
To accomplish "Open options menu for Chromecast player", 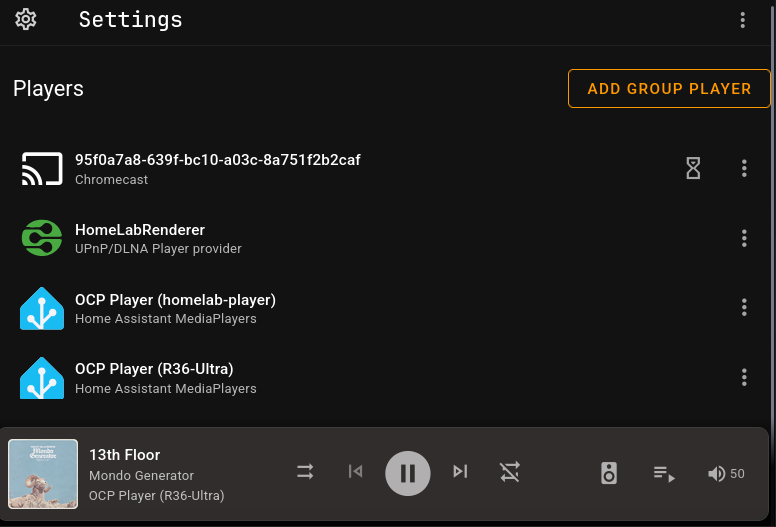I will tap(744, 168).
